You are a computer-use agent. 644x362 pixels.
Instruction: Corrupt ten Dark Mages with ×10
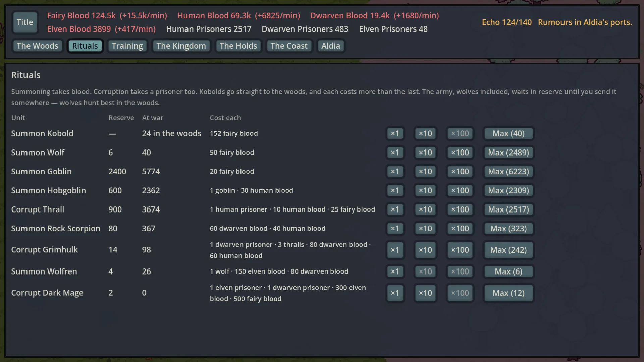tap(425, 293)
